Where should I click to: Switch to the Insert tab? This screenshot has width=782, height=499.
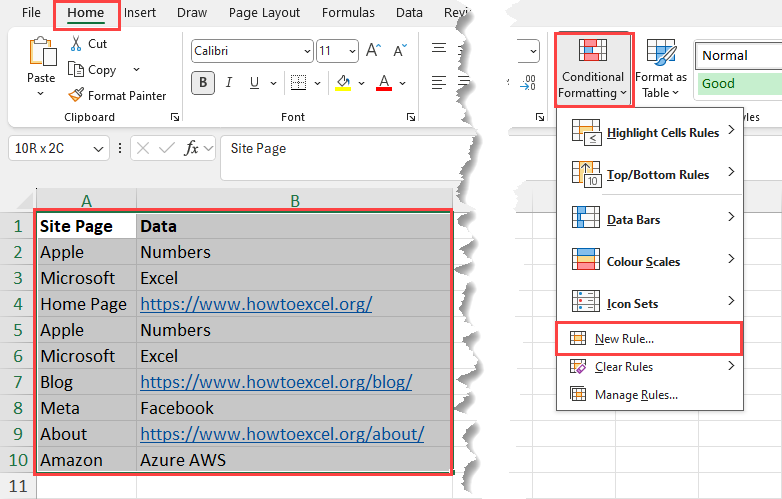click(x=140, y=12)
